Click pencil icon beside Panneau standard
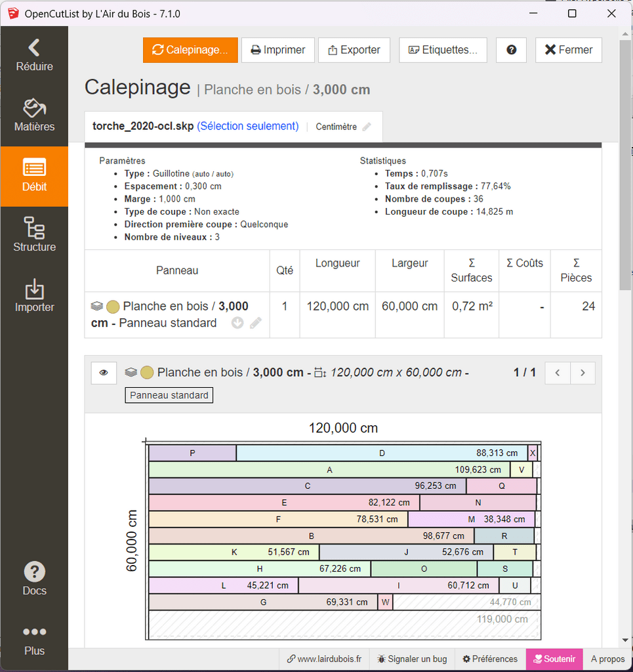633x672 pixels. [x=256, y=323]
